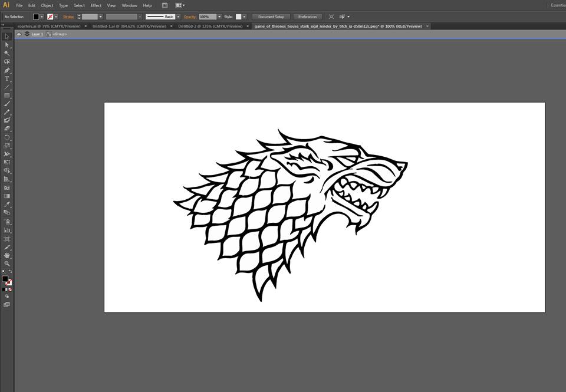This screenshot has width=566, height=392.
Task: Select the Pen tool
Action: [7, 70]
